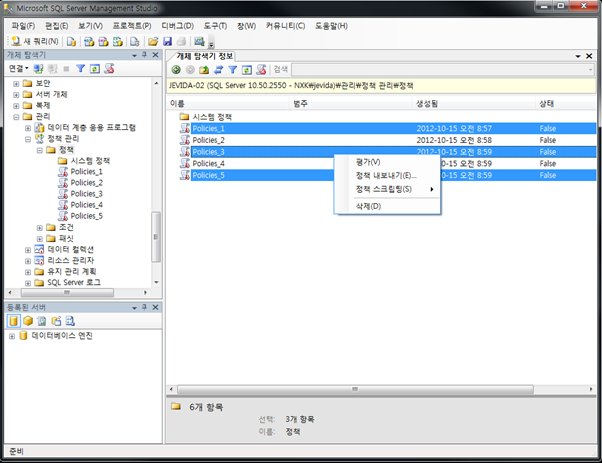Open main toolbar options overflow arrow
Image resolution: width=602 pixels, height=463 pixels.
[x=211, y=43]
